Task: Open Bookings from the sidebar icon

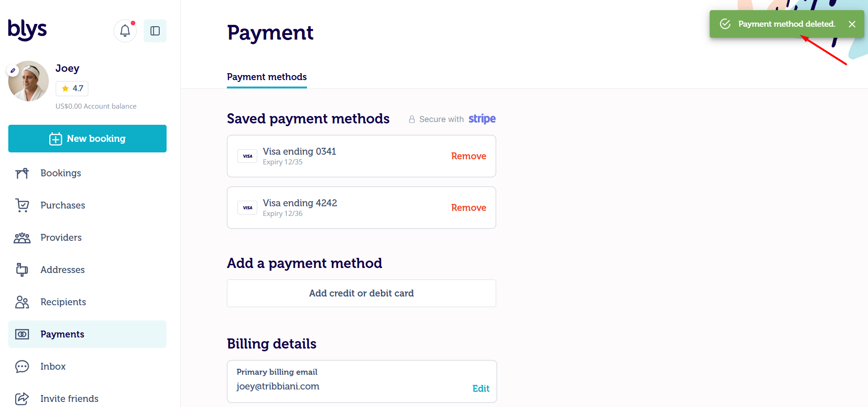Action: 22,173
